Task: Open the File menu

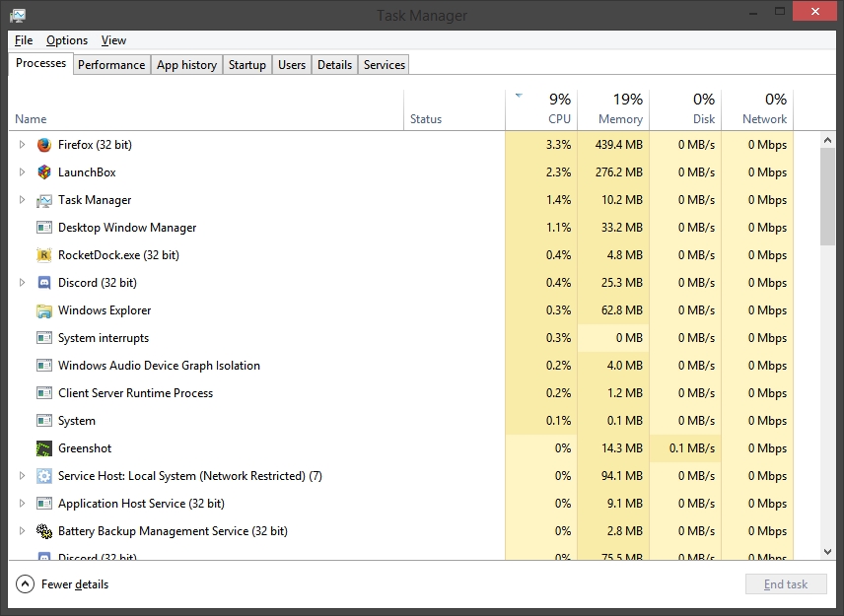Action: coord(24,40)
